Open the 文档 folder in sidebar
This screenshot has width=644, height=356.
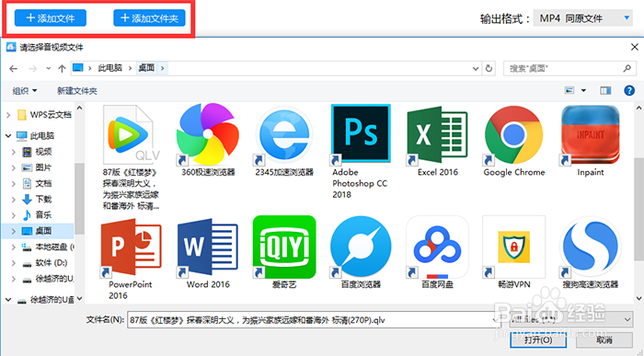(37, 183)
